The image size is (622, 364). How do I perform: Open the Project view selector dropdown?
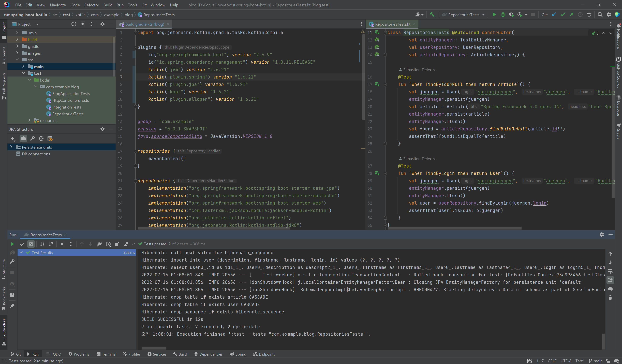25,24
